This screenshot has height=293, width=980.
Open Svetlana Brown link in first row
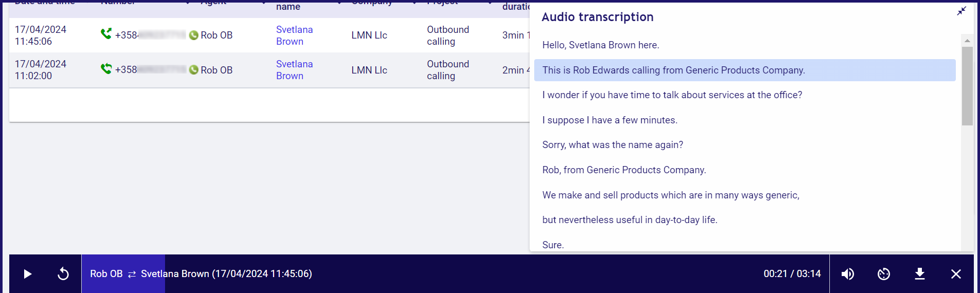pyautogui.click(x=295, y=35)
